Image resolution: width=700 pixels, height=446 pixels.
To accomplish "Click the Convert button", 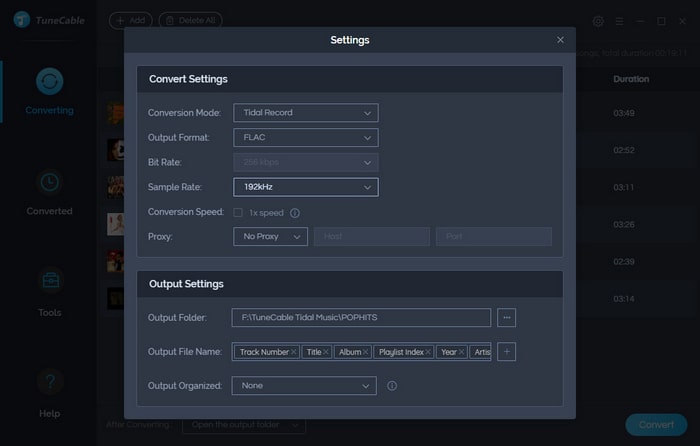I will click(x=656, y=425).
